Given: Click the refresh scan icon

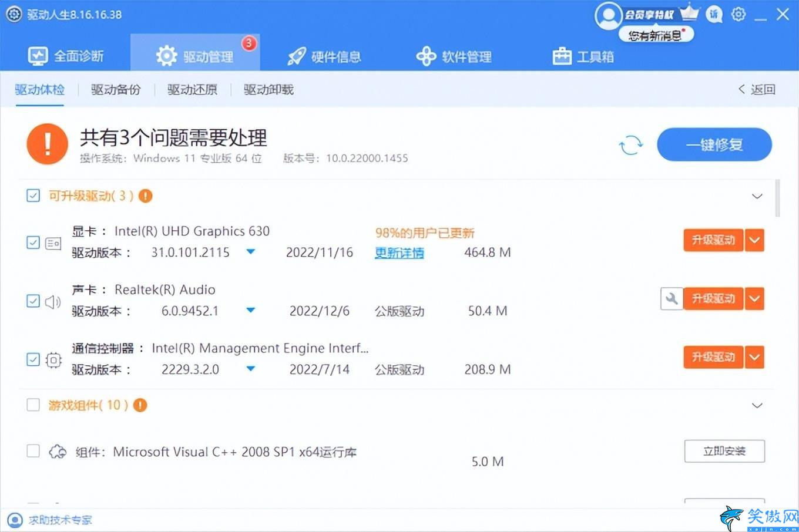Looking at the screenshot, I should tap(631, 144).
